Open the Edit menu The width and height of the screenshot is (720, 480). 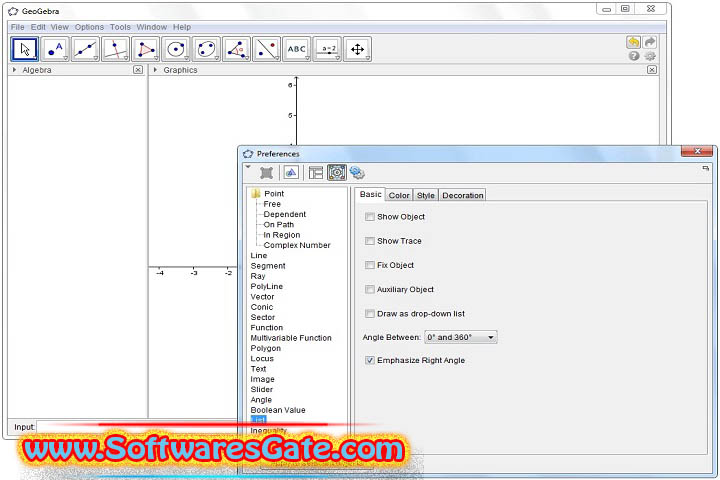[38, 27]
